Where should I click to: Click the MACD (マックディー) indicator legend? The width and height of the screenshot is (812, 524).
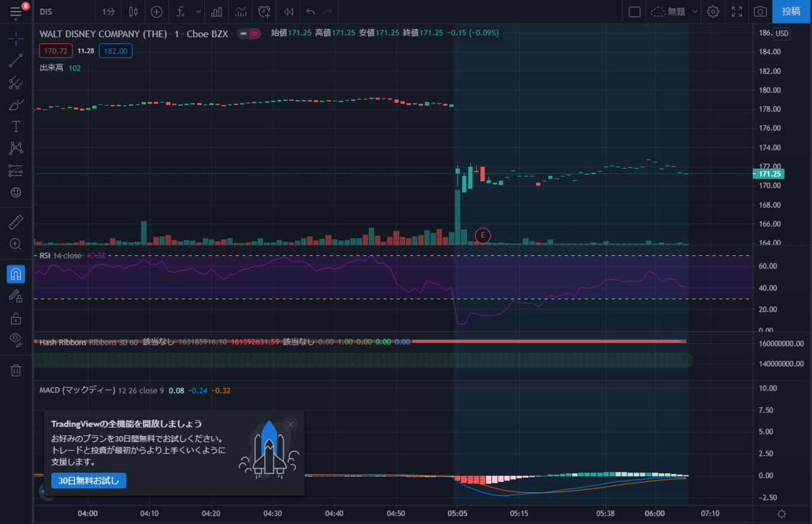pos(76,391)
